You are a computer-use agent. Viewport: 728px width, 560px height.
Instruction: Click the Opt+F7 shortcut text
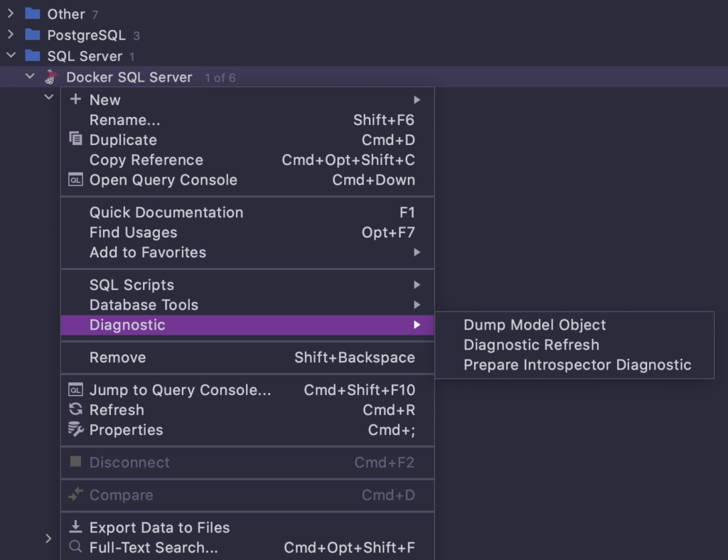388,232
